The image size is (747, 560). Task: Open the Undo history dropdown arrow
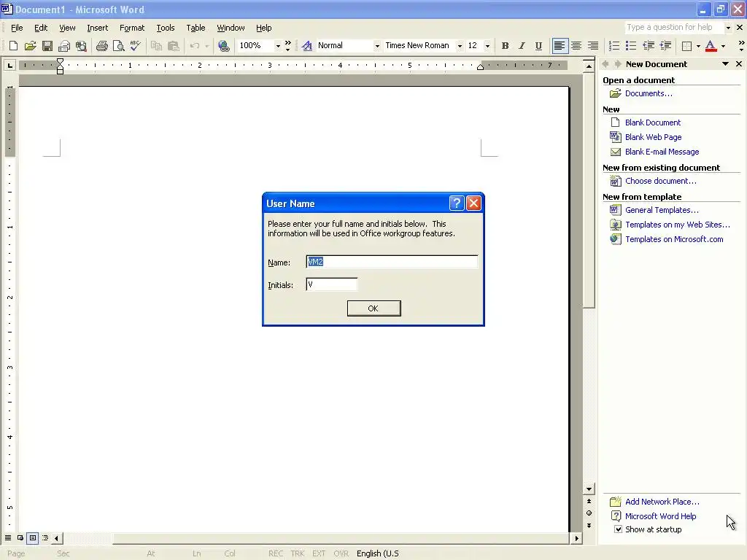point(206,46)
